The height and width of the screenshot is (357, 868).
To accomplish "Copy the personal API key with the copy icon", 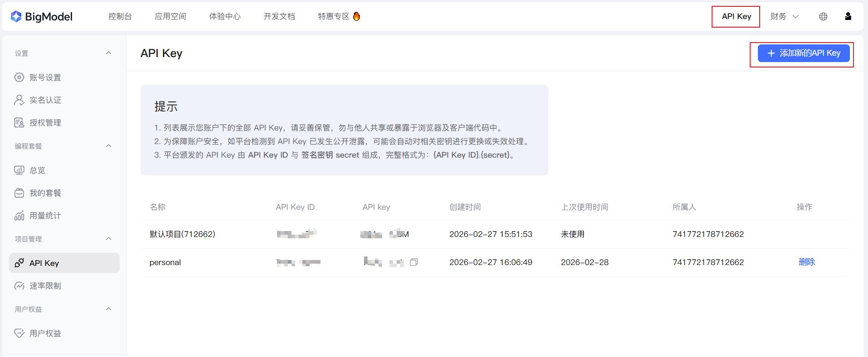I will click(414, 262).
